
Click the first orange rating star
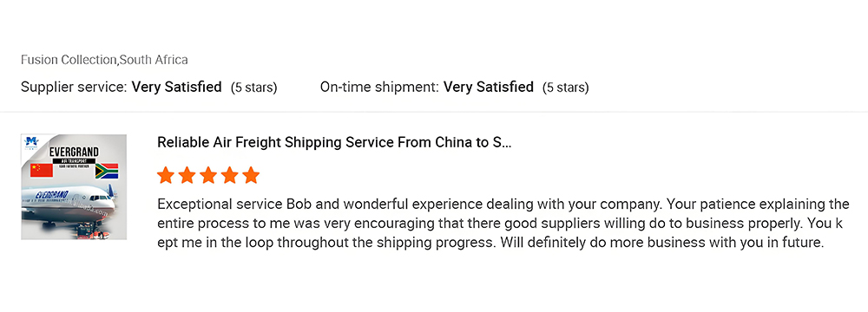click(x=166, y=175)
